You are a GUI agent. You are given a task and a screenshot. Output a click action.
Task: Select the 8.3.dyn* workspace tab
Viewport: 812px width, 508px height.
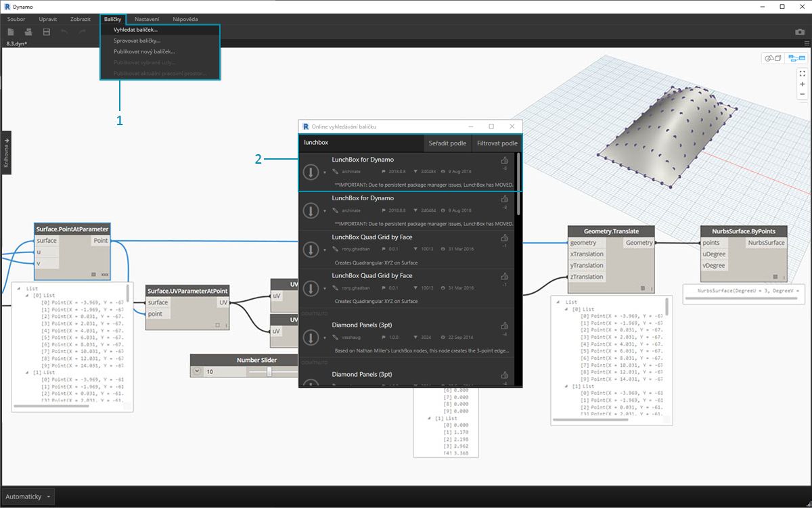[17, 43]
